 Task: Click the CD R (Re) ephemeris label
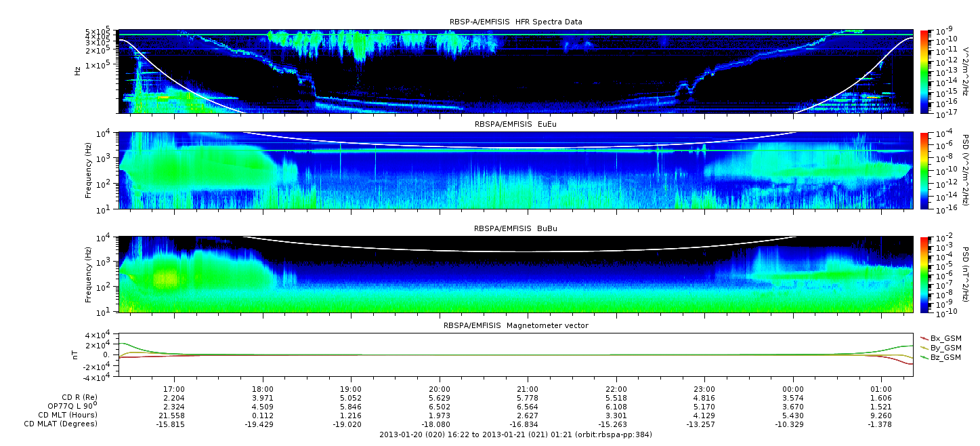(77, 398)
